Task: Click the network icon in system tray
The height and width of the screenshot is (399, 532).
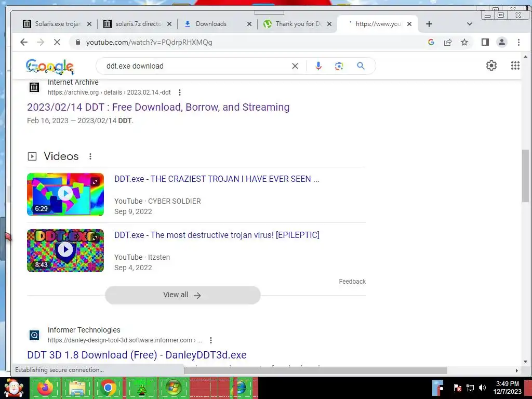Action: 470,388
